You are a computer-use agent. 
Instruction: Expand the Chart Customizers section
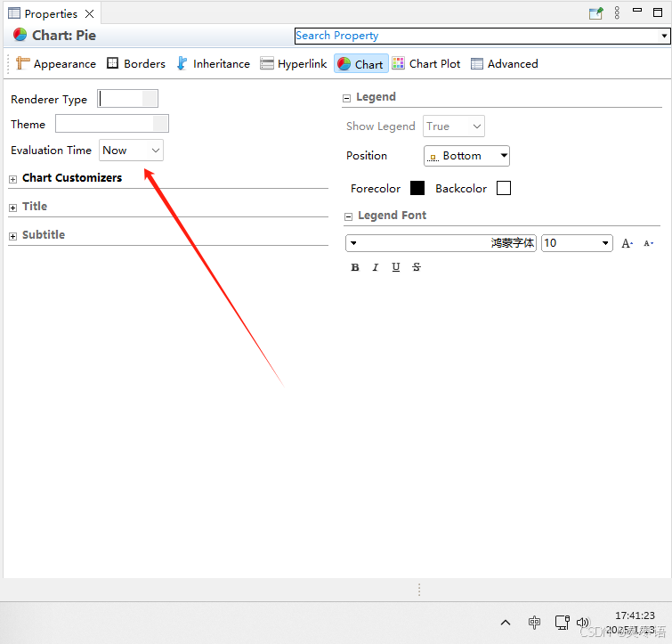click(x=12, y=179)
